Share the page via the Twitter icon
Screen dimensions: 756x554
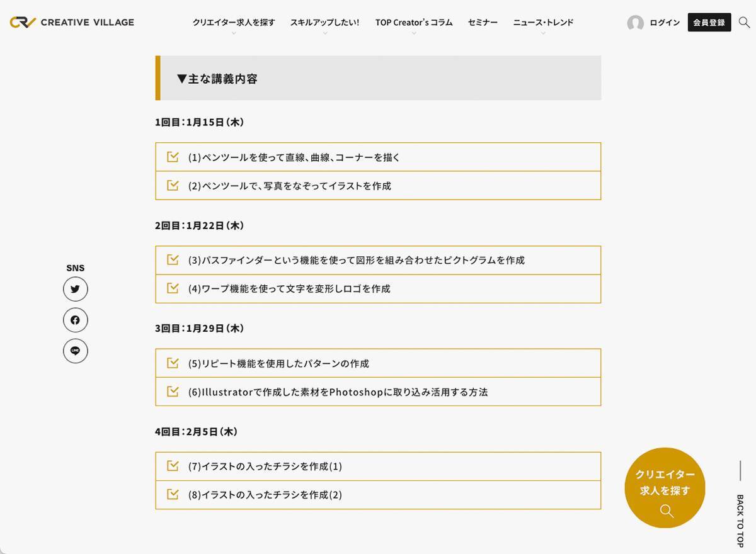(x=75, y=288)
